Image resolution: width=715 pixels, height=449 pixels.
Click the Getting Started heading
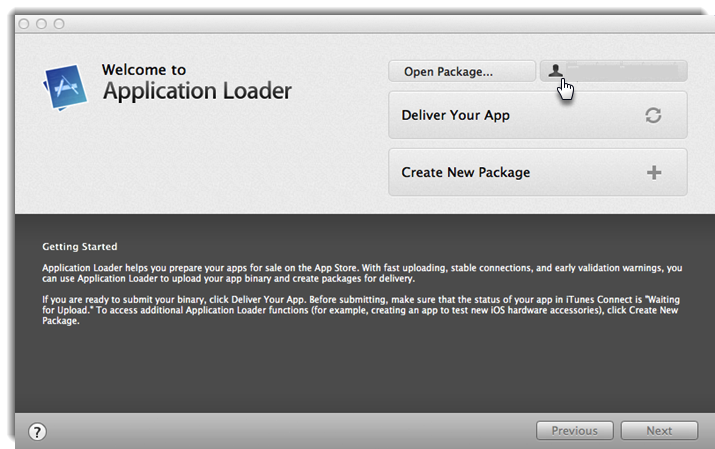coord(80,247)
